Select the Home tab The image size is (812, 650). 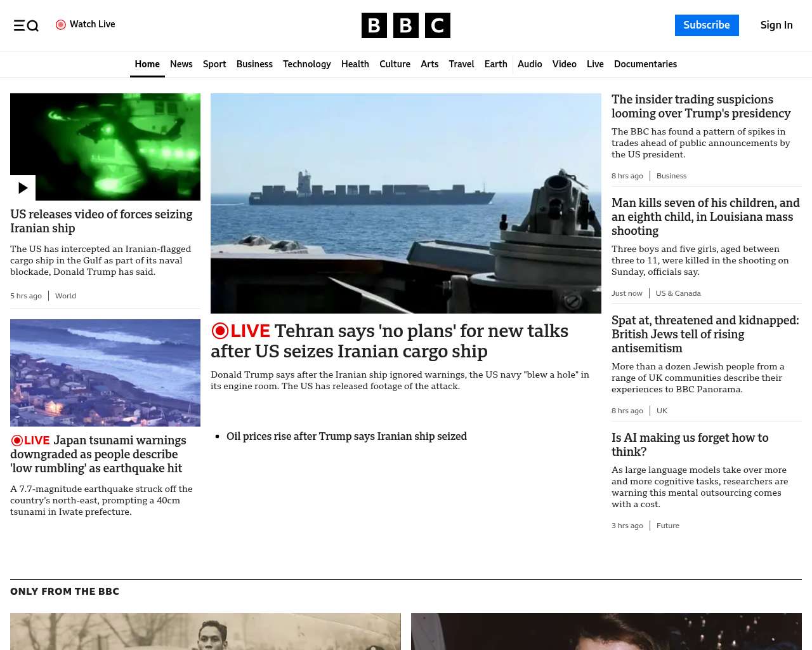pos(147,64)
